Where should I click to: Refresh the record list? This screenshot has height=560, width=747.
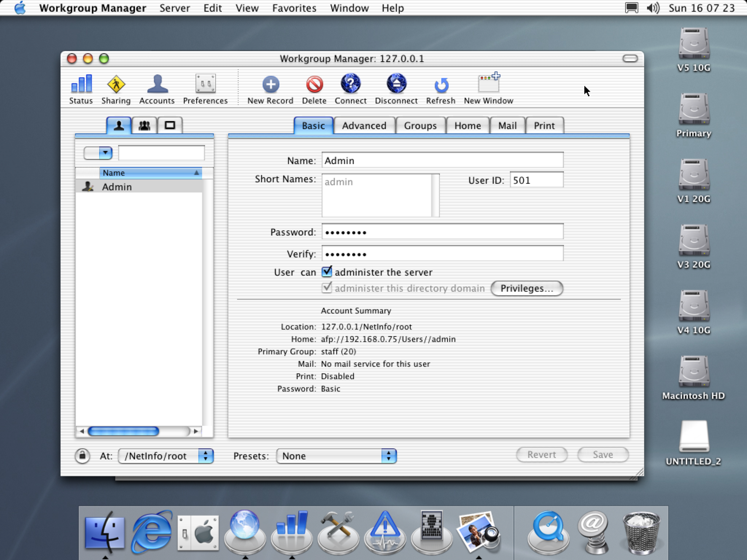[x=441, y=90]
